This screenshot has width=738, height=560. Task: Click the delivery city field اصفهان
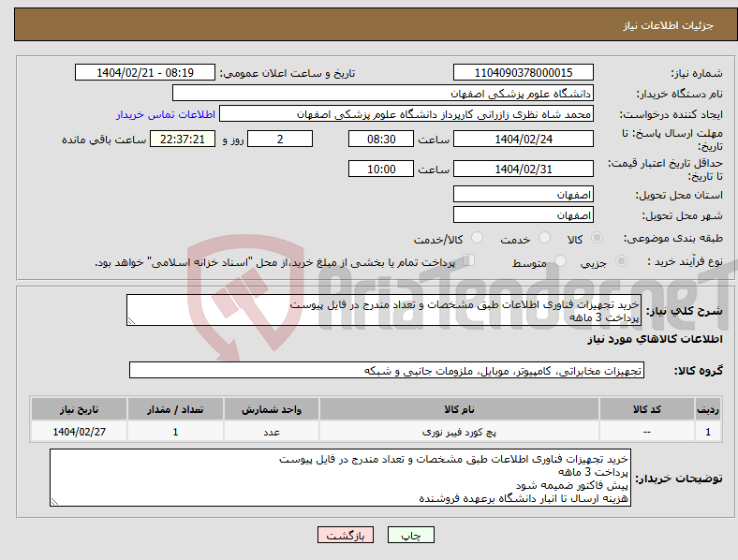pyautogui.click(x=524, y=214)
